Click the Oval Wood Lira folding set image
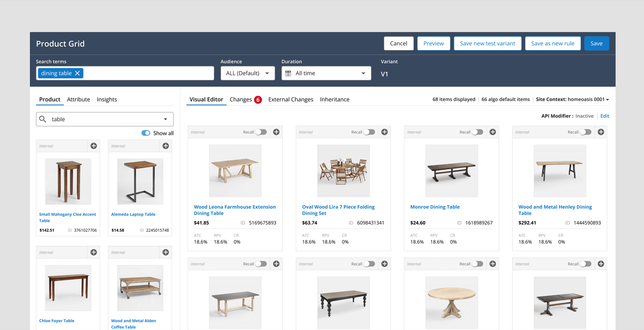 pos(343,171)
